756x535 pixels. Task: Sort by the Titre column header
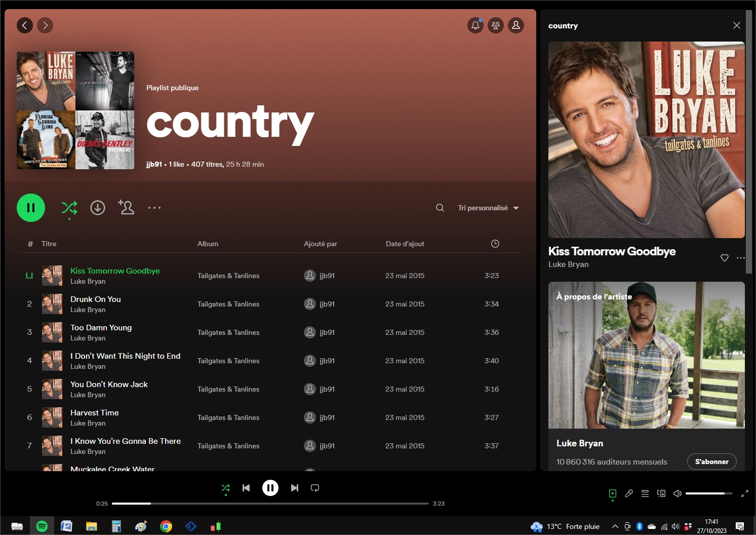49,244
